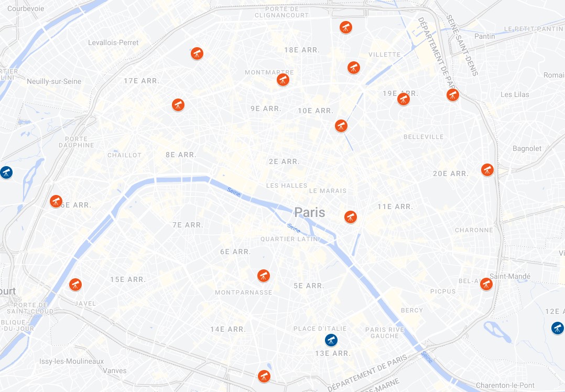Click the orange marker right of 20E ARR.

tap(487, 170)
